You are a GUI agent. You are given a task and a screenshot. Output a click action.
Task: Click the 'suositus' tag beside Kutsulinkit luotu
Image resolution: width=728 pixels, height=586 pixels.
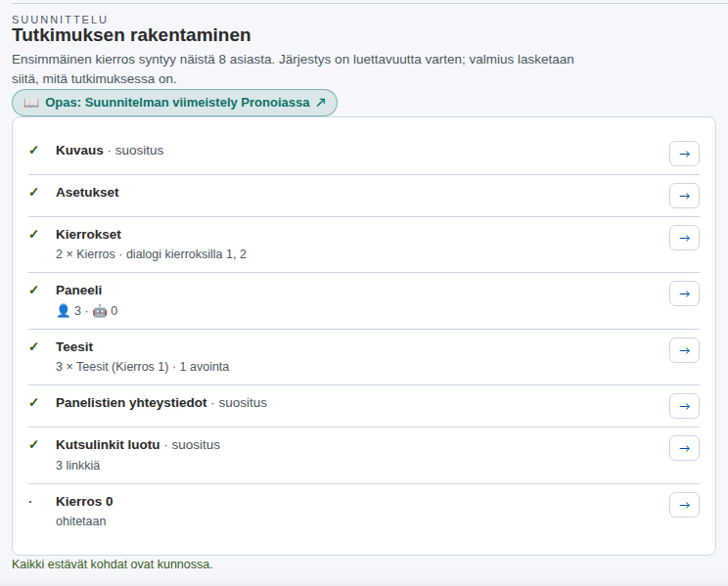(196, 445)
